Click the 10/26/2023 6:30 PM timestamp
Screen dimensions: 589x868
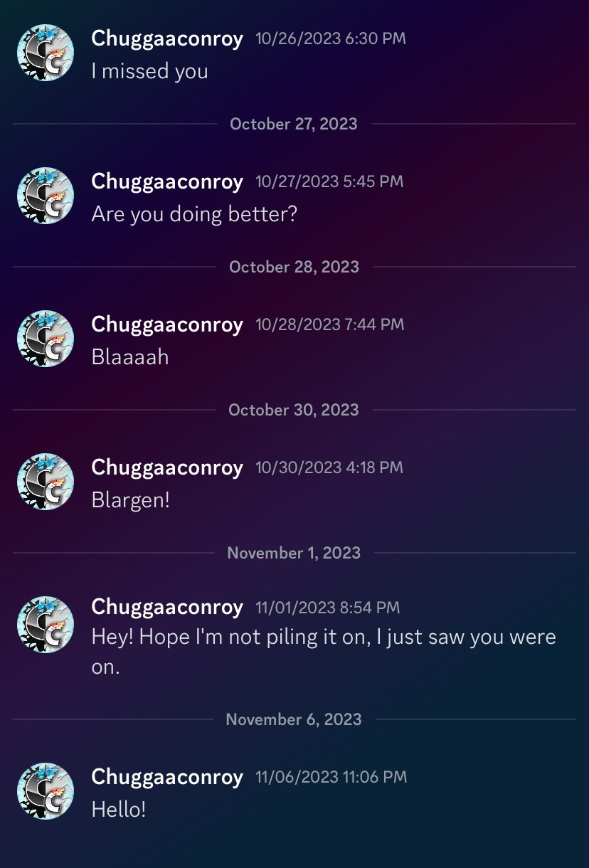pyautogui.click(x=331, y=38)
